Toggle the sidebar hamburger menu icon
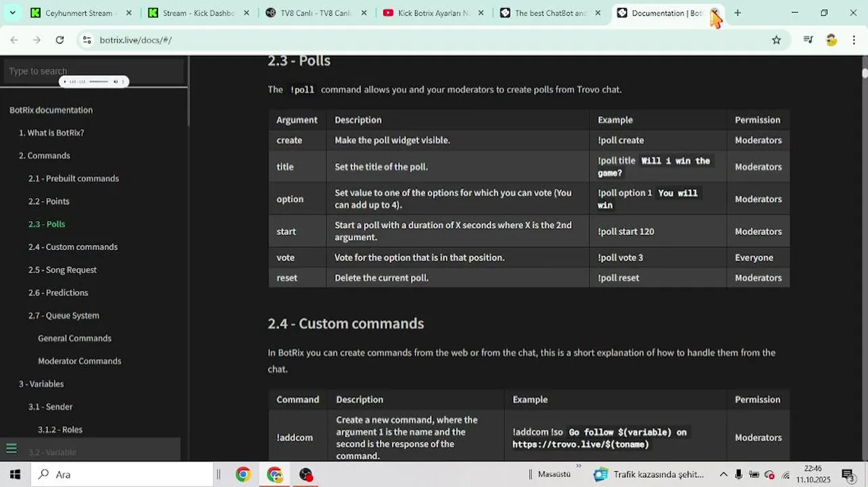 tap(11, 448)
